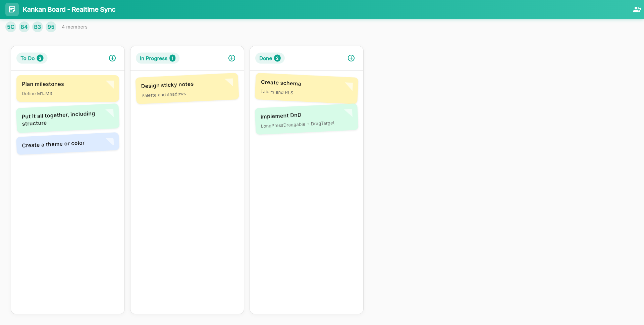Select the In Progress column header
Viewport: 644px width, 325px height.
pyautogui.click(x=157, y=58)
